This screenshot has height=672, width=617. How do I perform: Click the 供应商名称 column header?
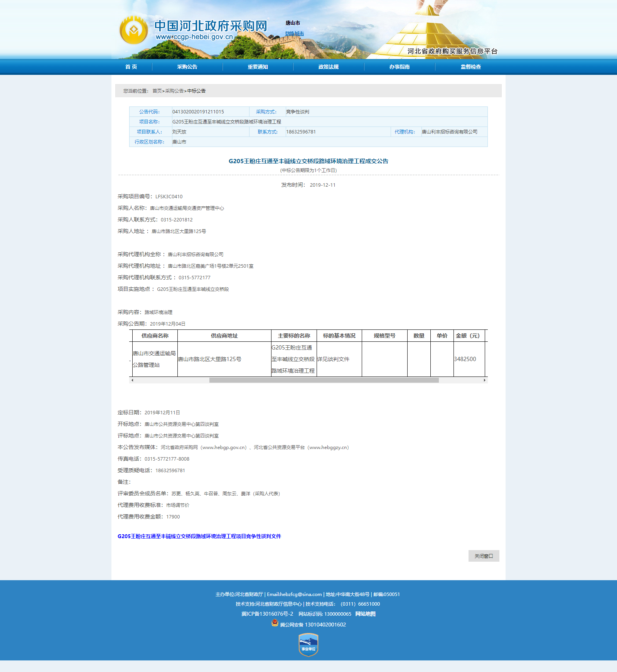point(155,336)
